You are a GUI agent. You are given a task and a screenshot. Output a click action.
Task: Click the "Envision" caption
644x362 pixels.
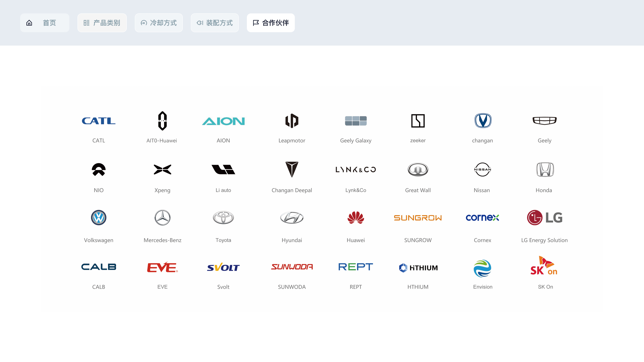(483, 287)
